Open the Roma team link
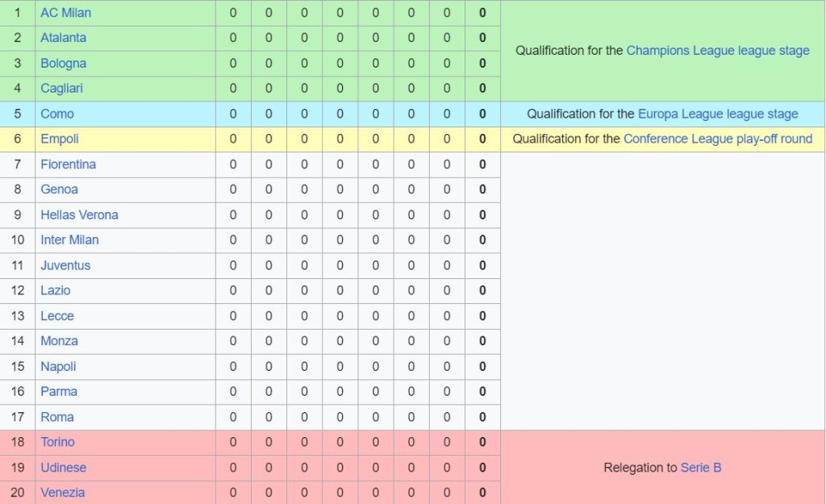Viewport: 826px width, 504px height. click(x=56, y=417)
